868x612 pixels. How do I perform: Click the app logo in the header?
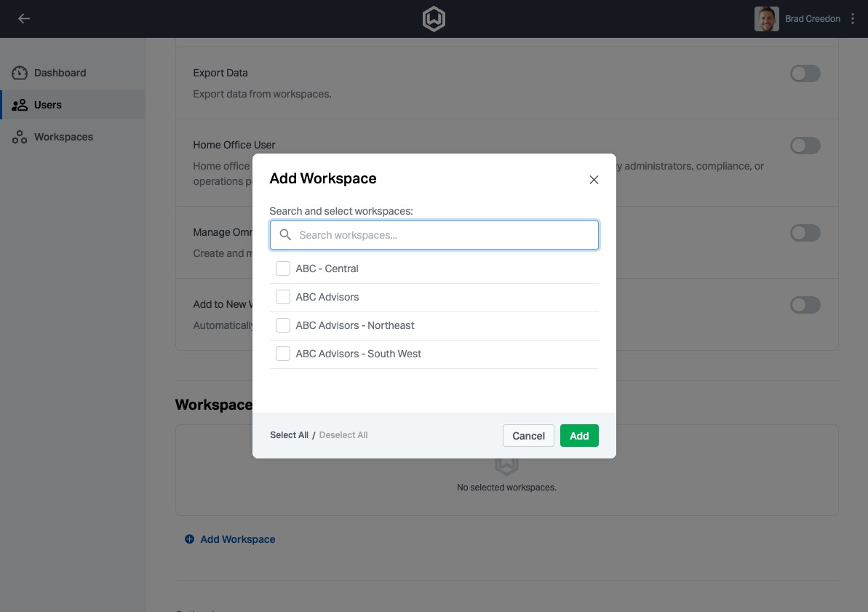click(434, 19)
